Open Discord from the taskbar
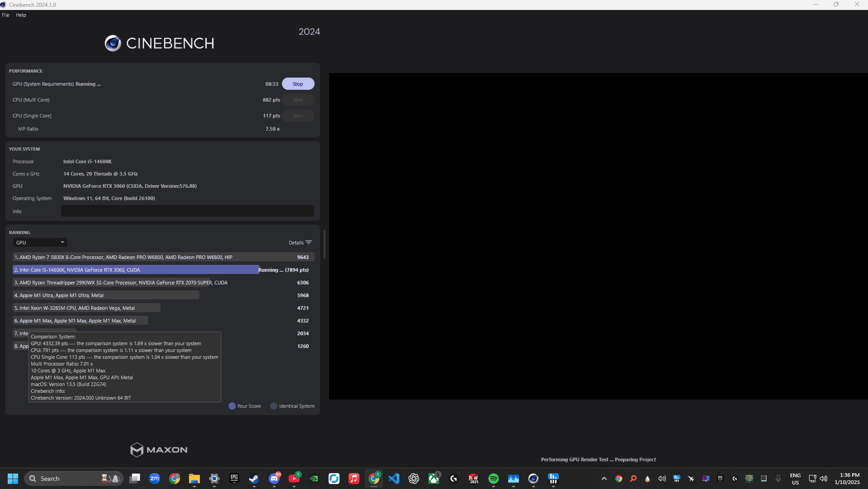 pos(274,479)
